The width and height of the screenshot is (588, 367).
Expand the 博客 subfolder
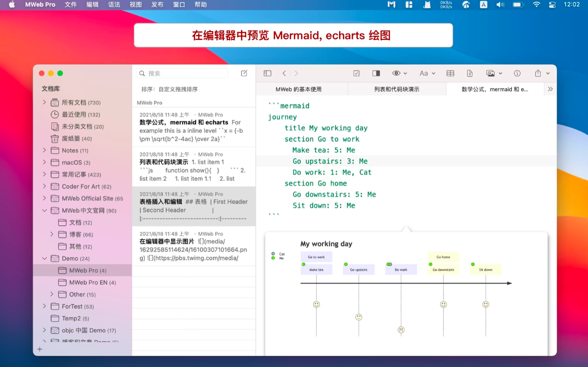52,234
